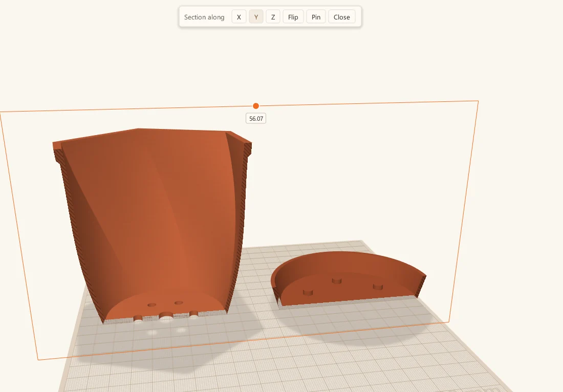This screenshot has width=563, height=392.
Task: Select the sectioned flower pot model
Action: click(x=153, y=226)
